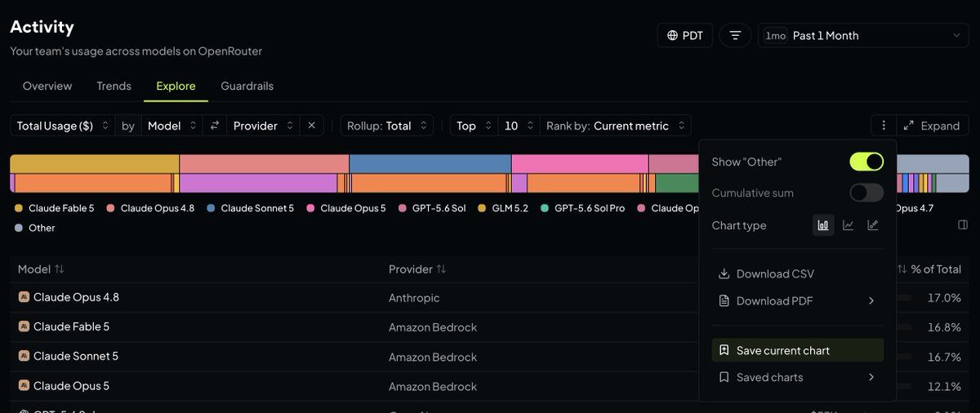Click the Claude Sonnet 5 row model icon

click(24, 356)
